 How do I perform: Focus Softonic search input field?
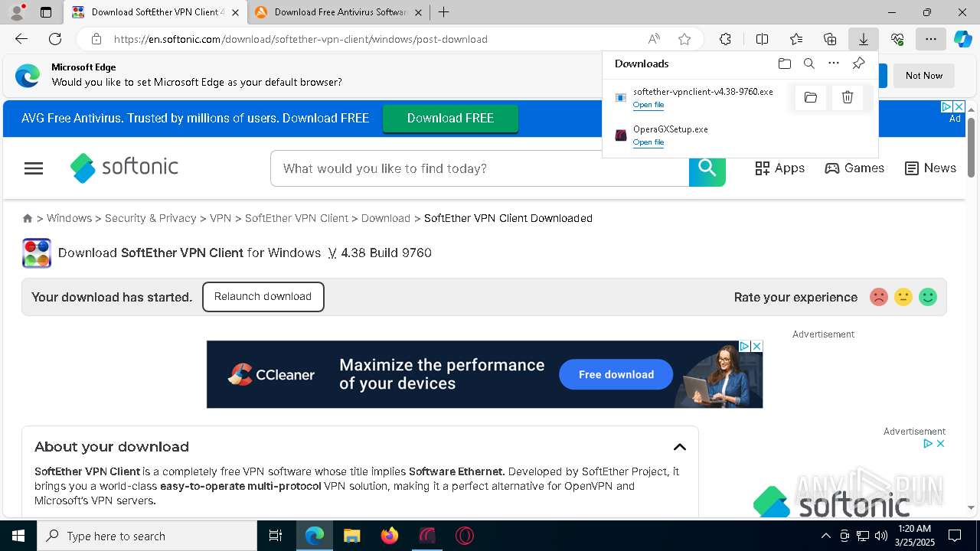pyautogui.click(x=480, y=168)
